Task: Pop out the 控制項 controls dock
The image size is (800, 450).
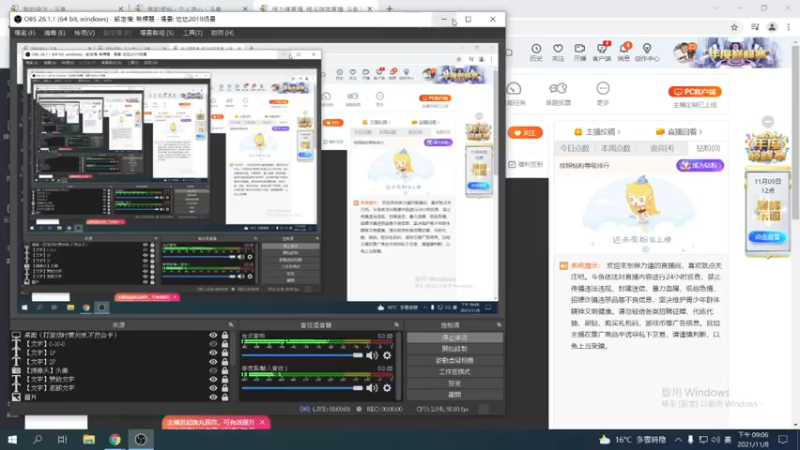Action: tap(499, 325)
